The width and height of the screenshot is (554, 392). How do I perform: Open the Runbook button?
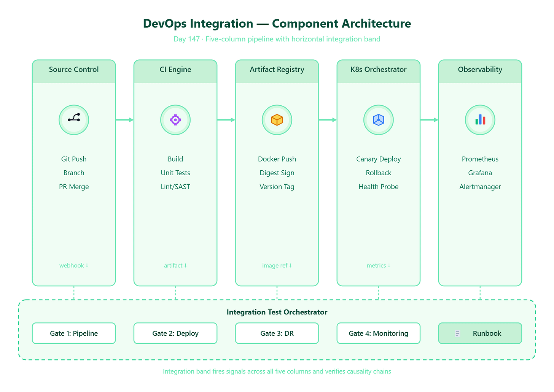480,333
